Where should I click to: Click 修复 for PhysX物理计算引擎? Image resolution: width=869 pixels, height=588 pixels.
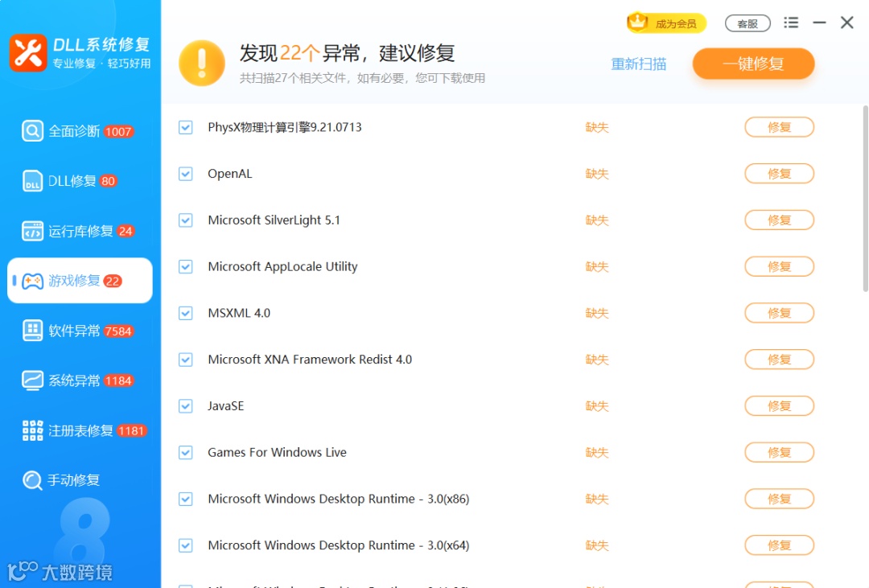(x=779, y=127)
